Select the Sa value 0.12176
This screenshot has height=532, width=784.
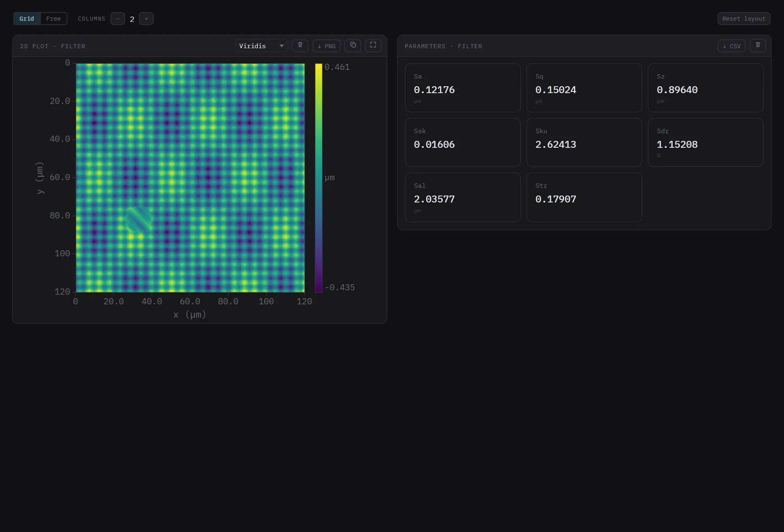tap(434, 90)
